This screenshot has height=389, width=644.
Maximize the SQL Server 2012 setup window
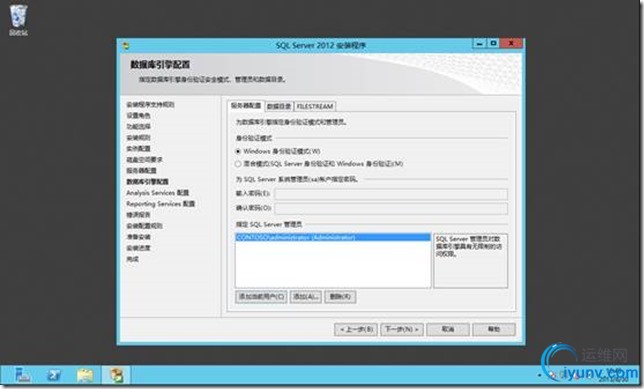(x=493, y=44)
